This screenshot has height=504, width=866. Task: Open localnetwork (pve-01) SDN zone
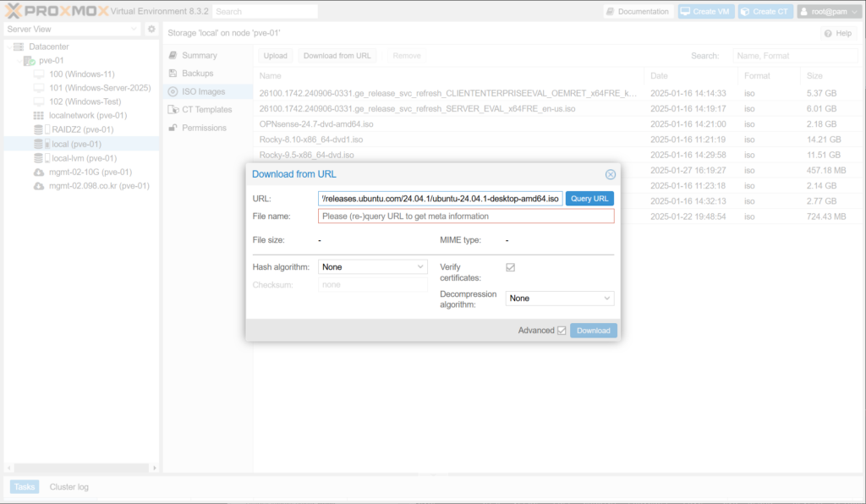coord(88,116)
